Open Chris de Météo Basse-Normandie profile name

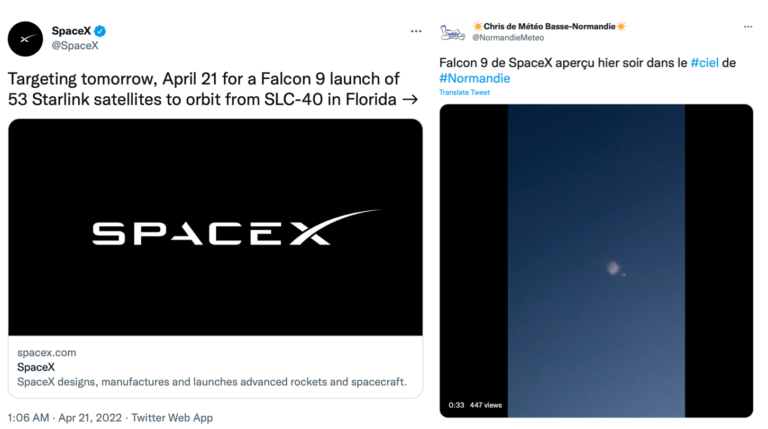tap(549, 26)
